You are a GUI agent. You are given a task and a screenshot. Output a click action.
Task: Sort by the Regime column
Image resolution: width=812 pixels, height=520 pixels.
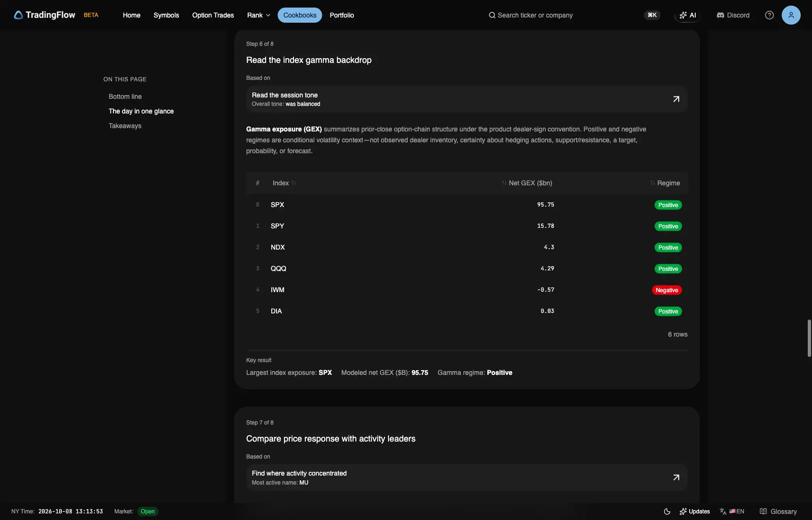pos(665,183)
